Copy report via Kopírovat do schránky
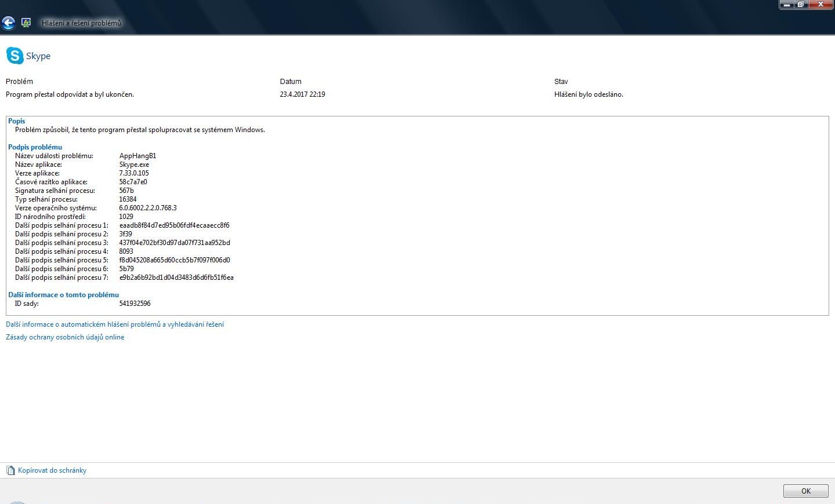The image size is (835, 504). (x=52, y=470)
